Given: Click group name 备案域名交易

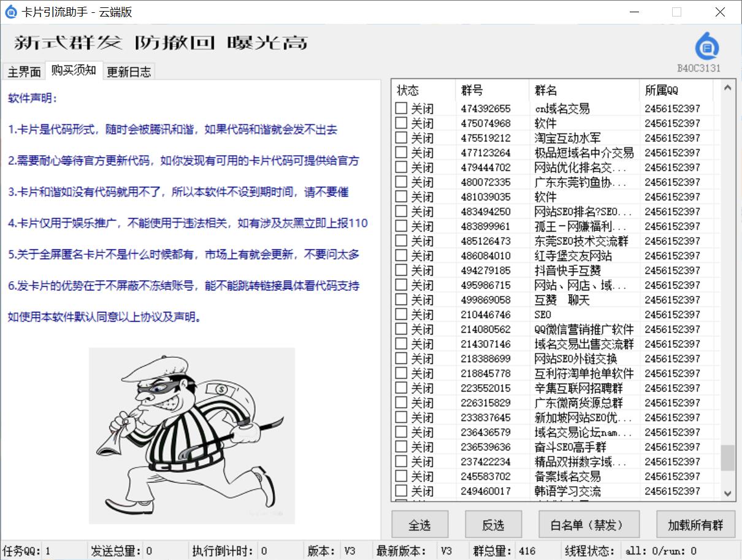Looking at the screenshot, I should point(567,476).
